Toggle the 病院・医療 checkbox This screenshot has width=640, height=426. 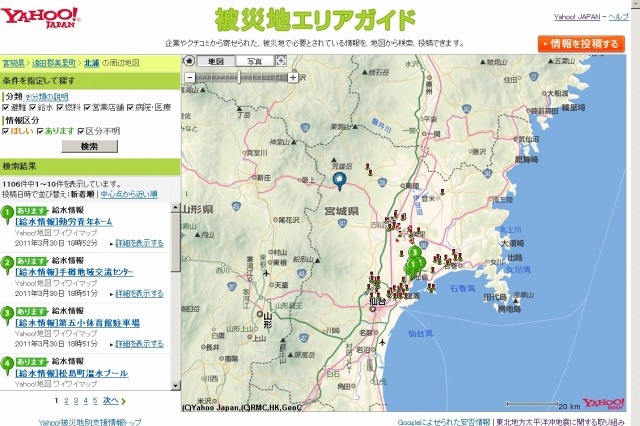click(x=130, y=107)
